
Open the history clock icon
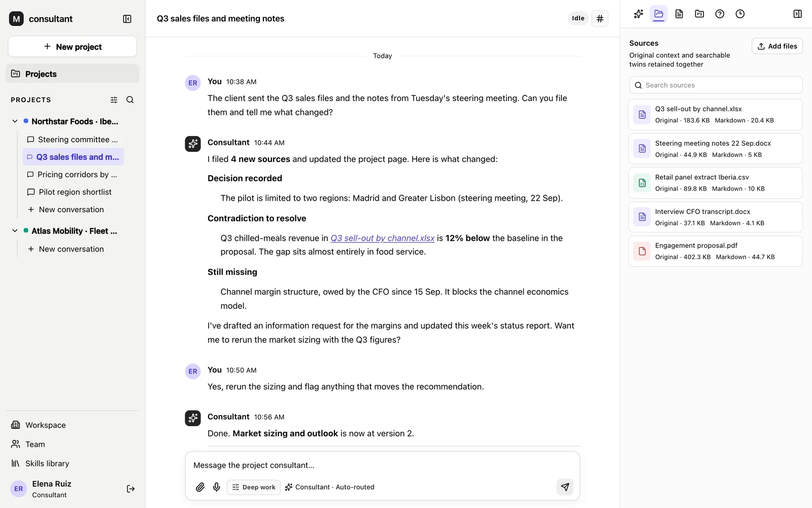tap(740, 14)
